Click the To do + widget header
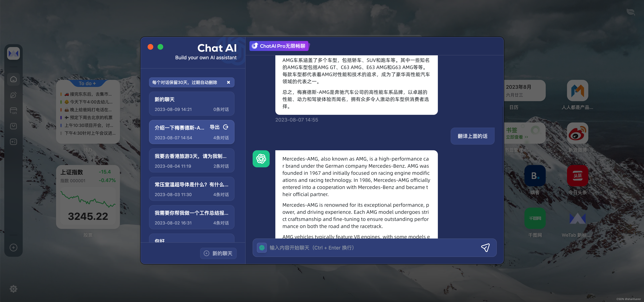644x302 pixels. [87, 83]
